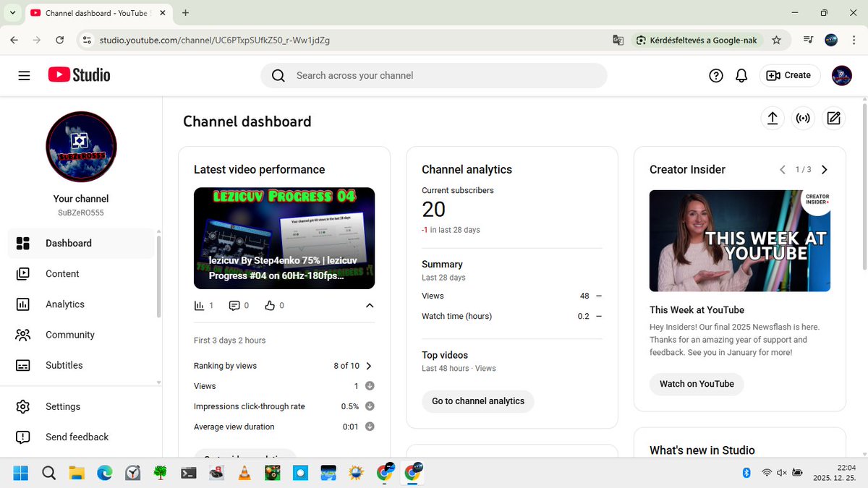
Task: Select the Channel dashboard browser tab
Action: tap(99, 13)
